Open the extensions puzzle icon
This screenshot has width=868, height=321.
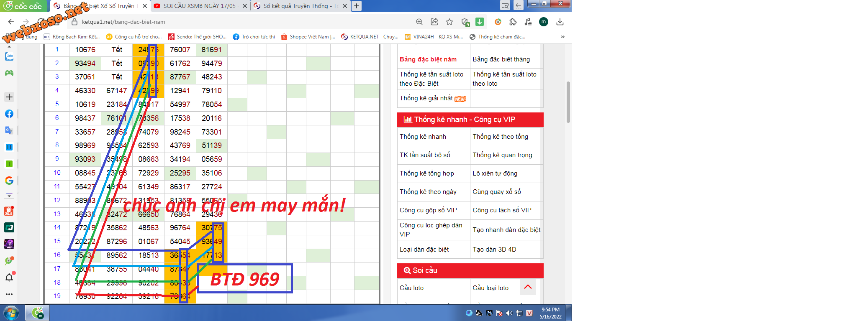[x=513, y=22]
